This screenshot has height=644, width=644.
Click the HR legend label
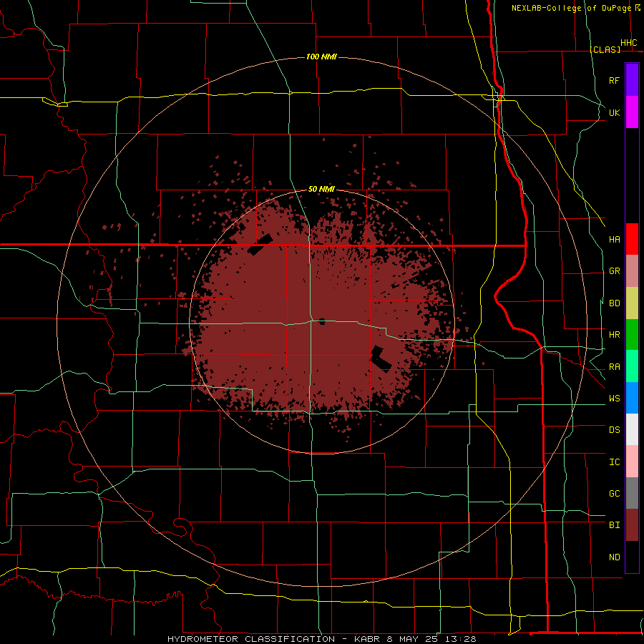(x=614, y=335)
